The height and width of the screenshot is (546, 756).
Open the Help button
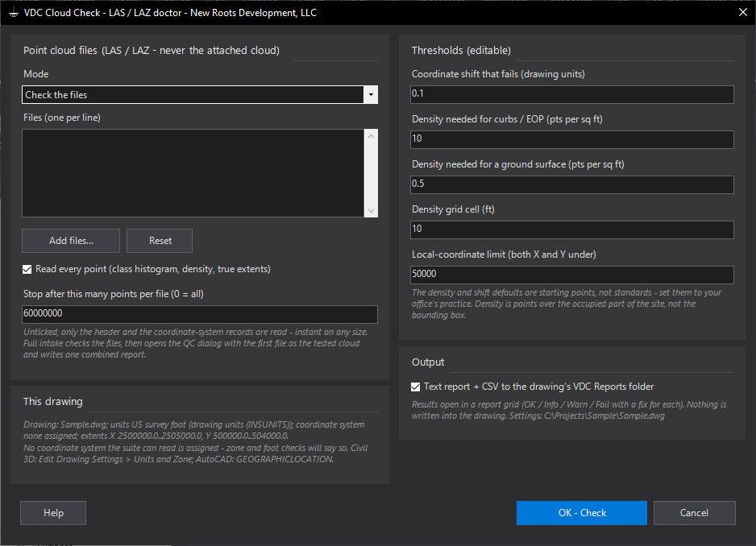[53, 513]
